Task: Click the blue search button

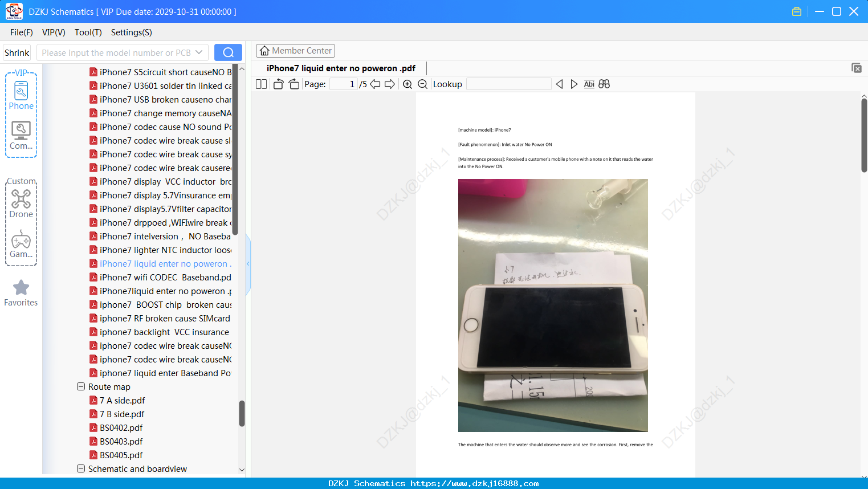Action: (x=228, y=52)
